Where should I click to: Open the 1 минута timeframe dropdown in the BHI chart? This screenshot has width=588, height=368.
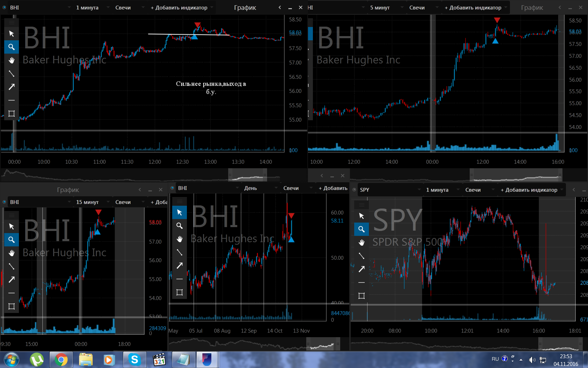[92, 7]
